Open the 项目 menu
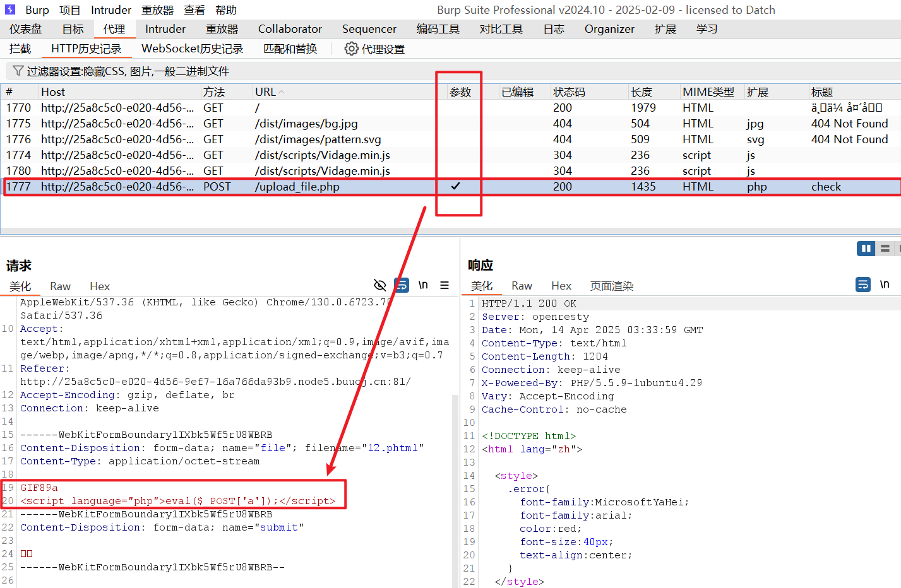The width and height of the screenshot is (901, 588). point(70,10)
